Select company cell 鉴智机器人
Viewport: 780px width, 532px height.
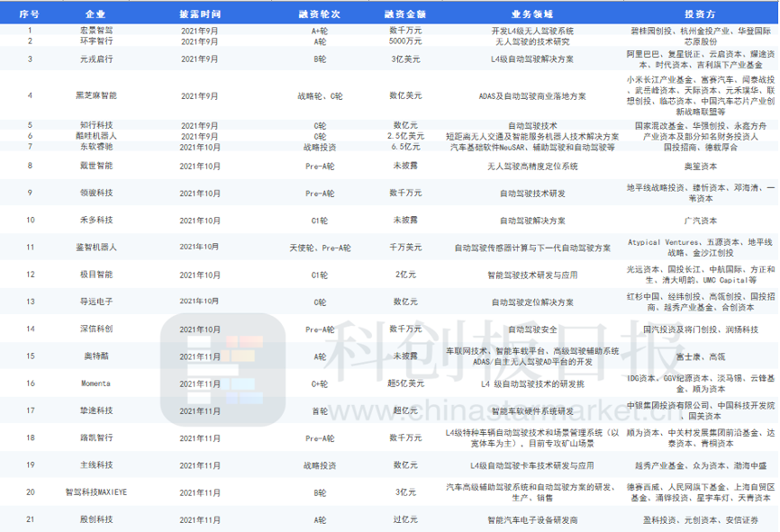[96, 248]
